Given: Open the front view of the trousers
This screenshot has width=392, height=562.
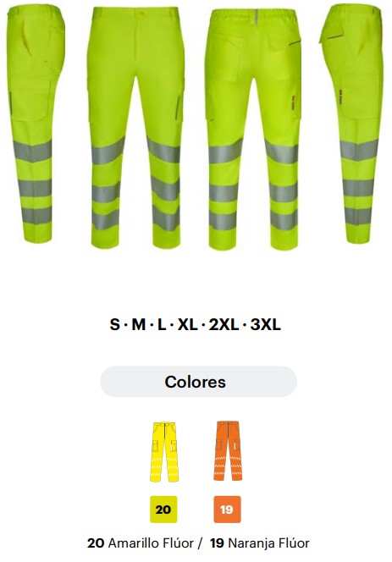Looking at the screenshot, I should point(135,127).
